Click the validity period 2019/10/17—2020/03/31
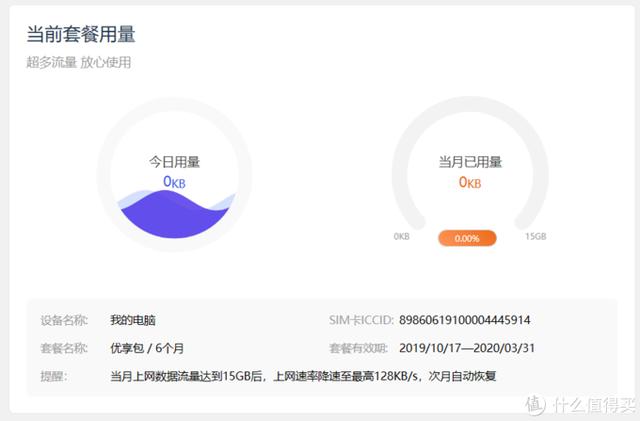Screen dimensions: 640x421 (465, 348)
